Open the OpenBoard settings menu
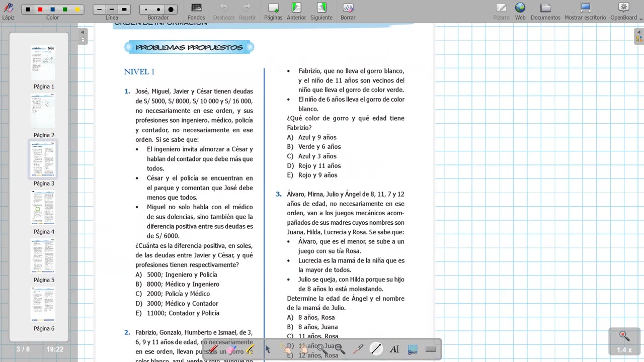The image size is (644, 362). pyautogui.click(x=624, y=11)
